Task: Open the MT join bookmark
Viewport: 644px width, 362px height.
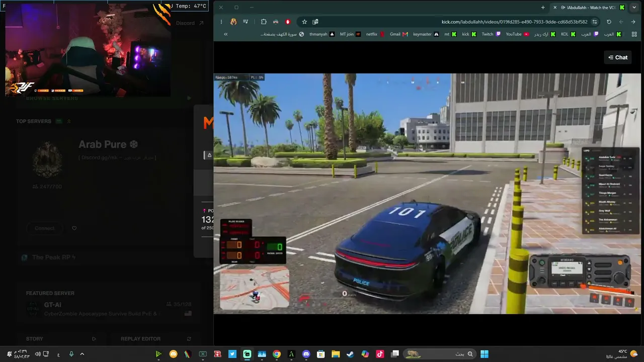Action: click(x=350, y=34)
